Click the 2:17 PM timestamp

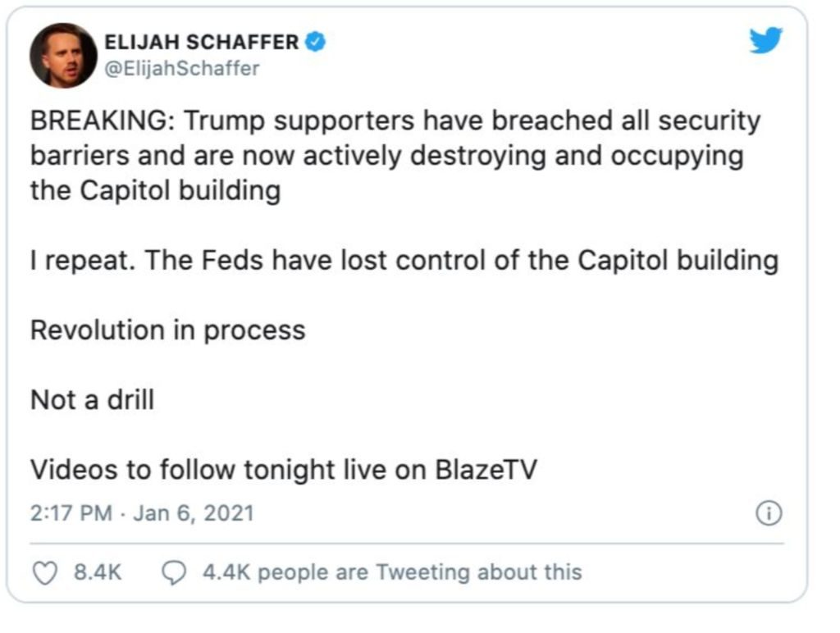coord(71,514)
